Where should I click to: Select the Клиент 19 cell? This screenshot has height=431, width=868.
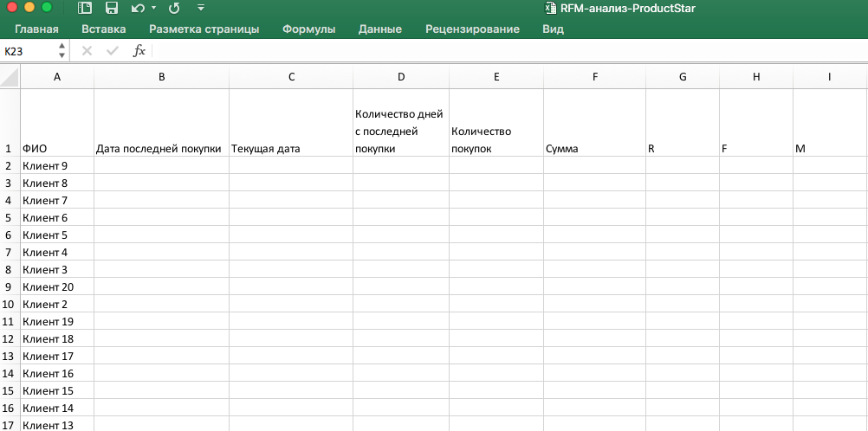pos(57,321)
